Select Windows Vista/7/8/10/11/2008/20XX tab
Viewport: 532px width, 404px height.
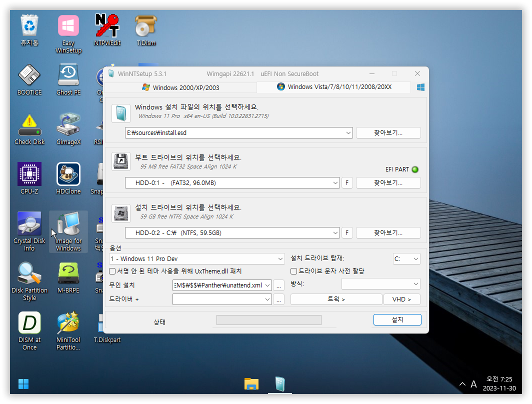pos(334,87)
